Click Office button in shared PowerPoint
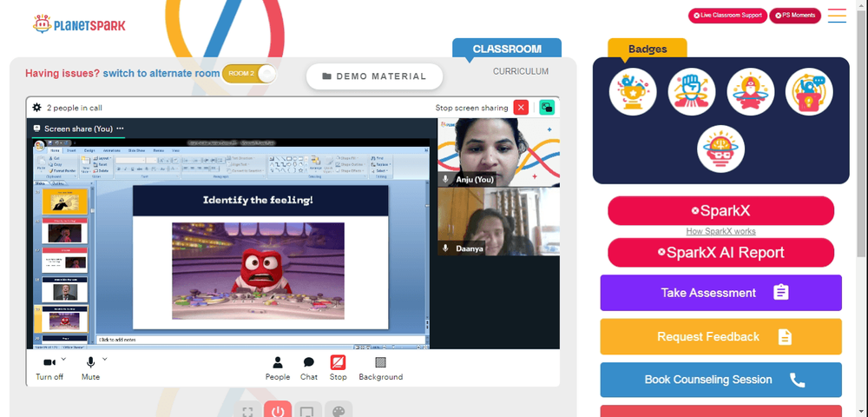Image resolution: width=868 pixels, height=417 pixels. pyautogui.click(x=39, y=146)
